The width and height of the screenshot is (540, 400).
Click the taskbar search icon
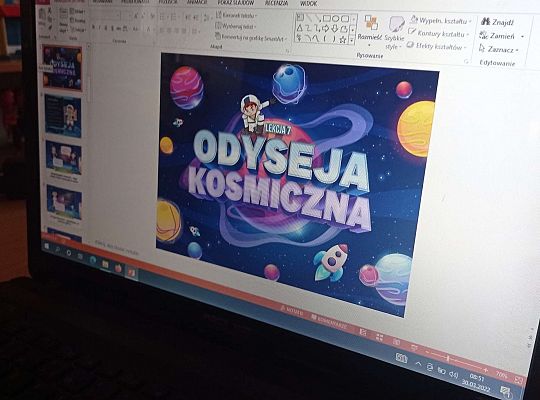click(57, 249)
